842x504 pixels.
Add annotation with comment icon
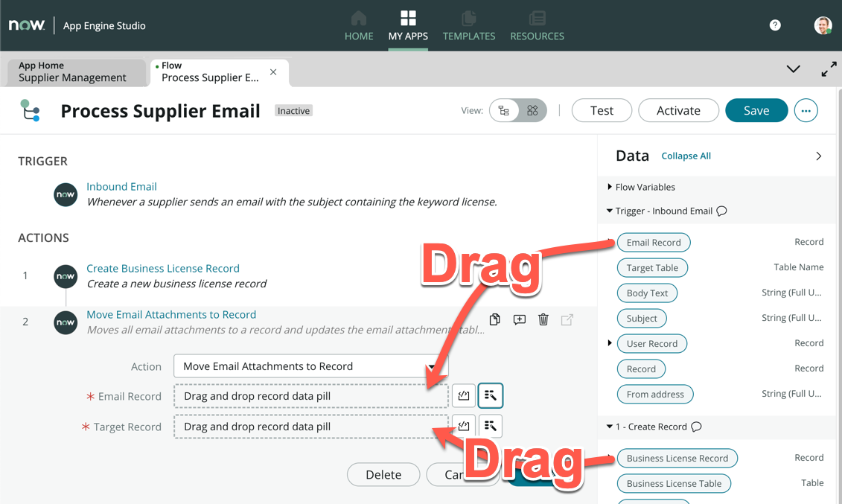pos(520,319)
